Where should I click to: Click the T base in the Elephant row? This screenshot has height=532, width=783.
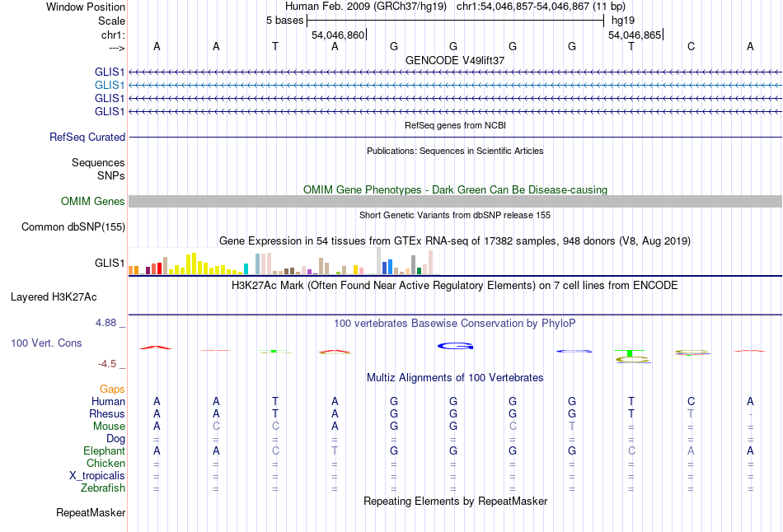tap(335, 451)
